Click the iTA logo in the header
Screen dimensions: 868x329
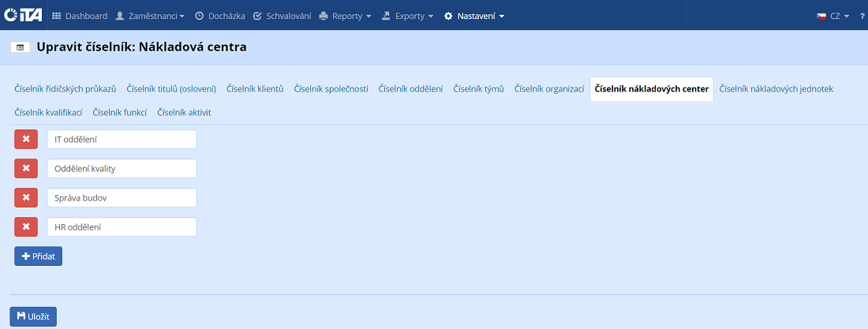23,16
